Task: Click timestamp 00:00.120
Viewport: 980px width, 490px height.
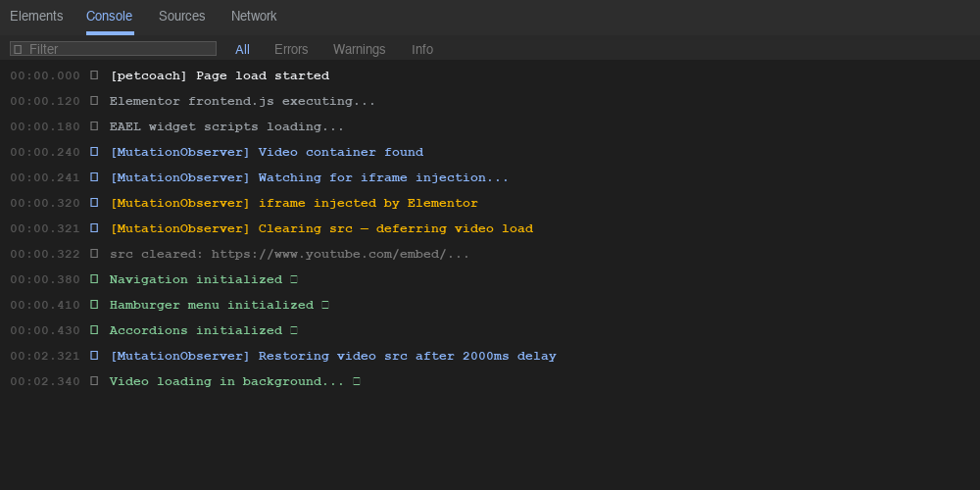Action: pos(45,101)
